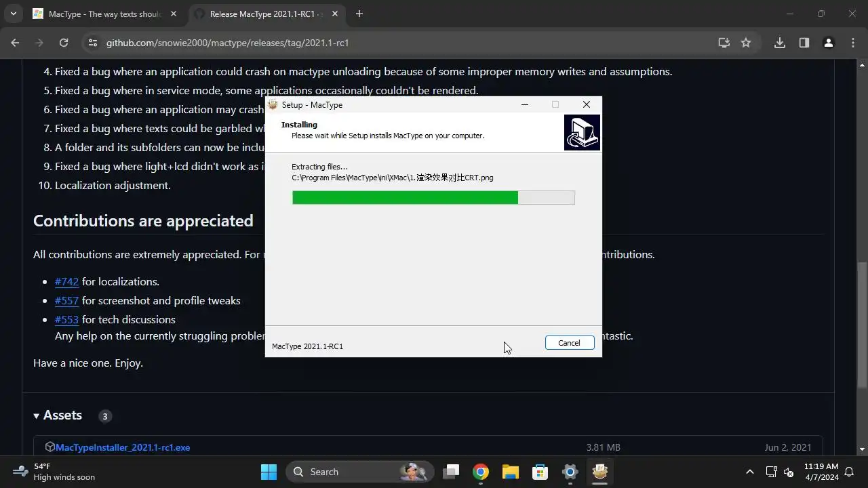The height and width of the screenshot is (488, 868).
Task: Open issue #742 link
Action: (x=66, y=281)
